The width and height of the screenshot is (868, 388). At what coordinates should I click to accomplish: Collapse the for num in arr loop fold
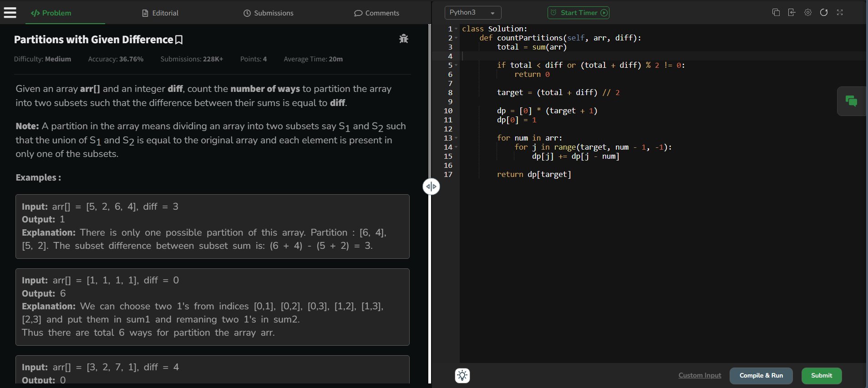(456, 138)
